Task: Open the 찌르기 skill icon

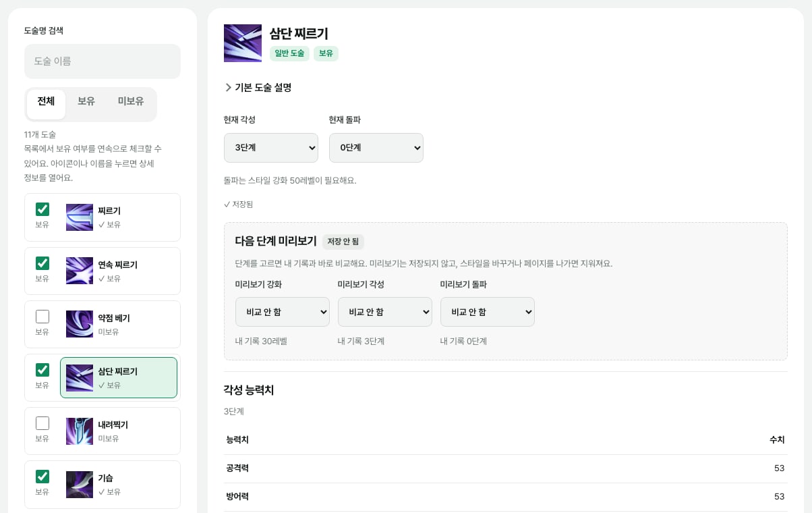Action: (x=80, y=217)
